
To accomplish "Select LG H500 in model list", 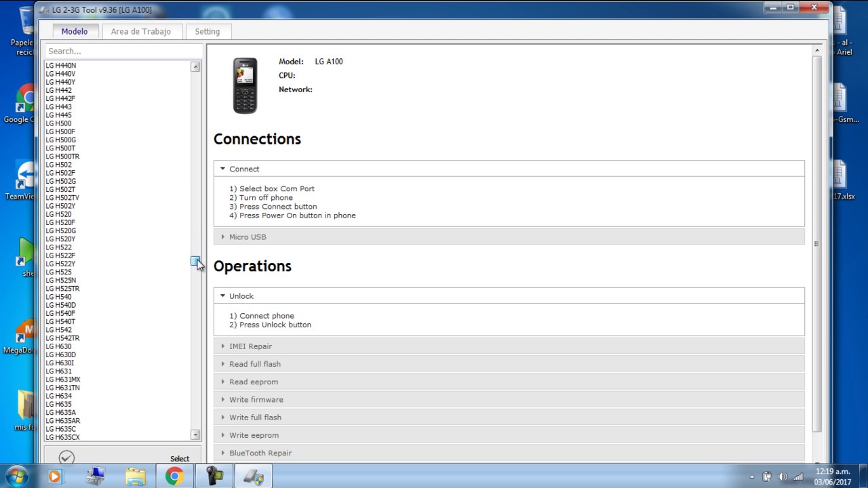I will click(58, 123).
